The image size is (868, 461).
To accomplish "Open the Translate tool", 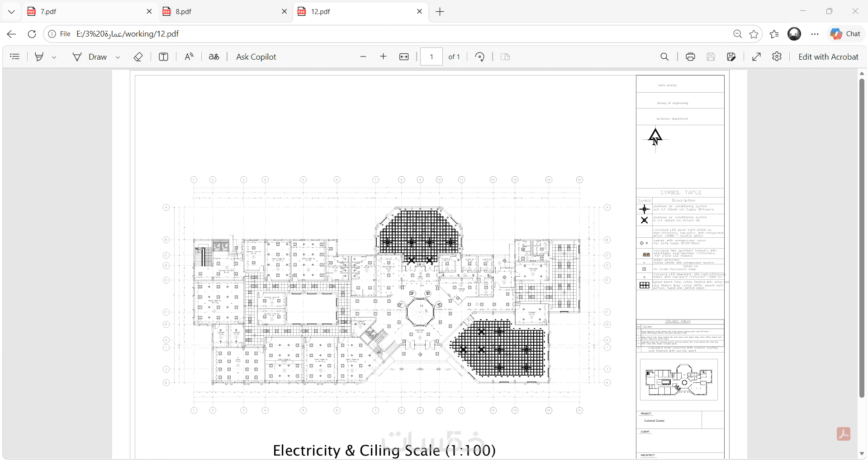I will click(214, 56).
